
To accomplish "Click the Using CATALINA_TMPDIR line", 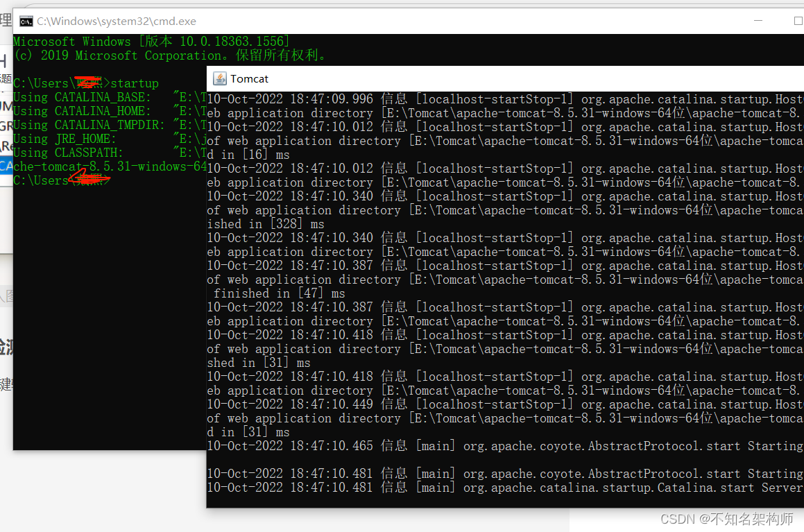I will [x=110, y=125].
